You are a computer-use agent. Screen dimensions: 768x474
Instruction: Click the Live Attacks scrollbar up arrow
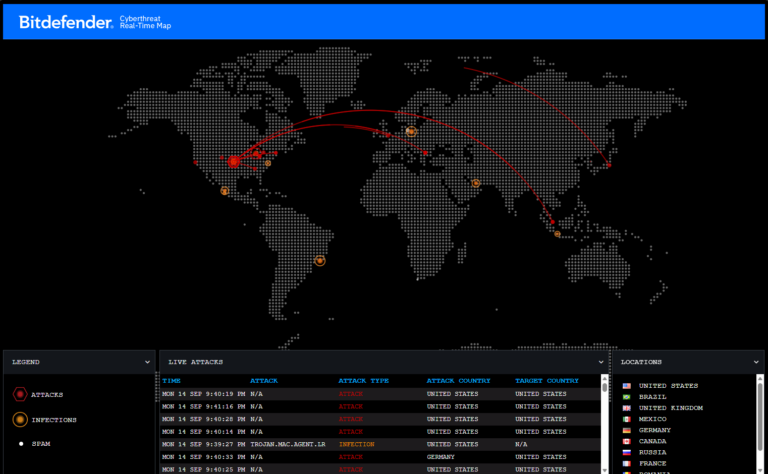pos(604,379)
